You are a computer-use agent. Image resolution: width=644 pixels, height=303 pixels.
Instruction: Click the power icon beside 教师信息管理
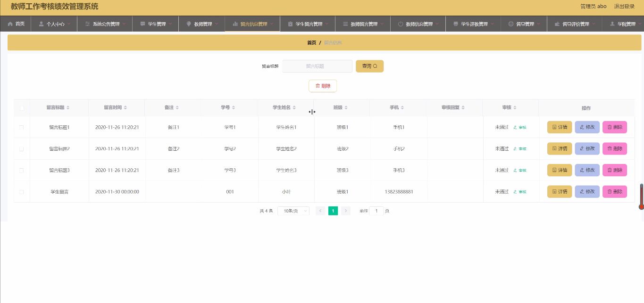pos(401,24)
